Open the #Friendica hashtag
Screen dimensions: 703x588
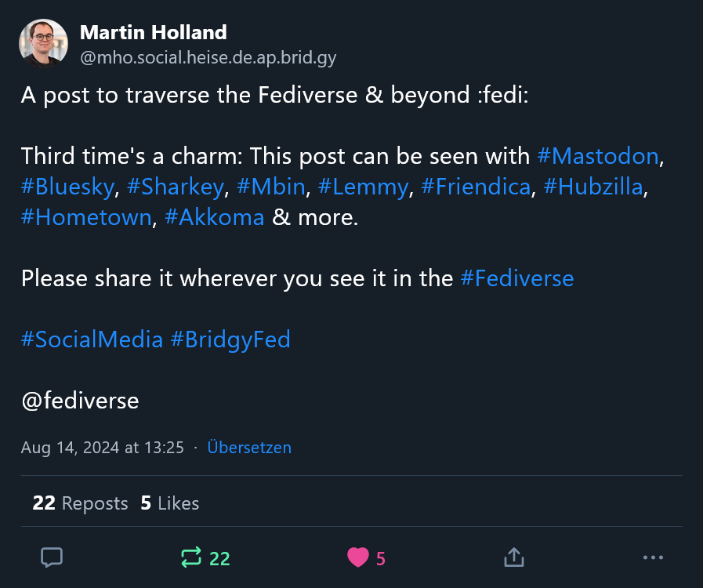point(476,187)
